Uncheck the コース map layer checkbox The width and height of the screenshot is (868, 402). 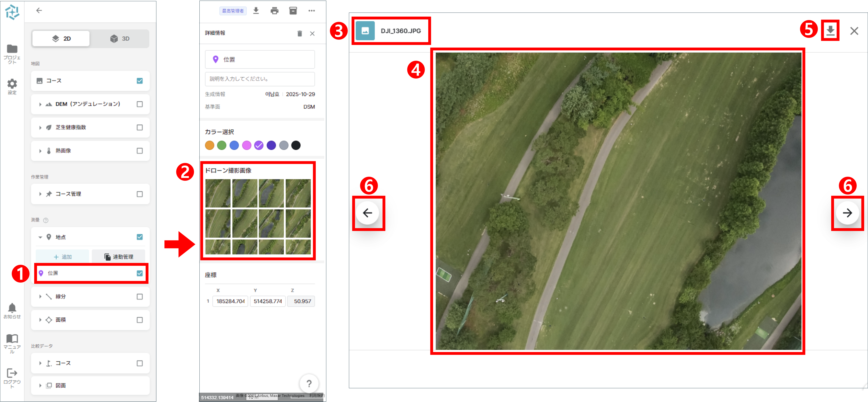point(140,81)
